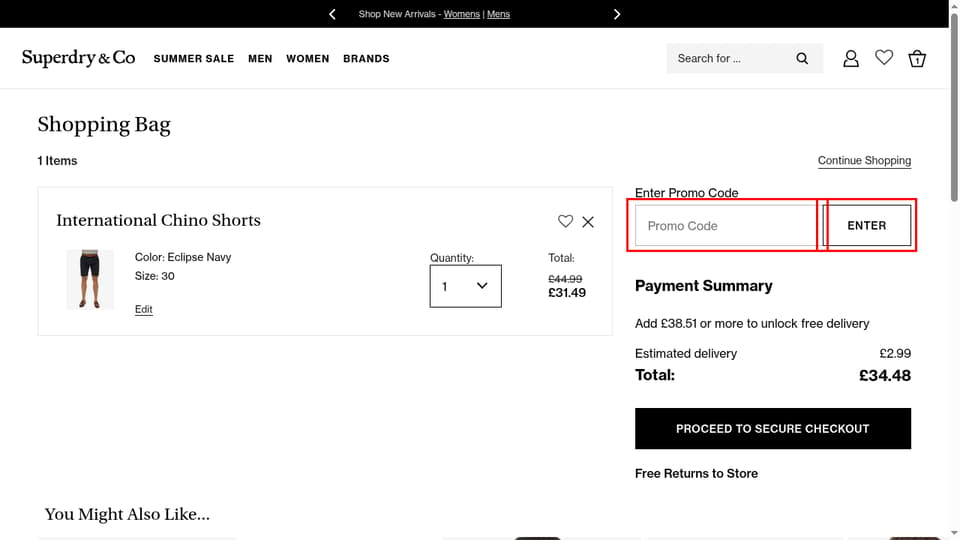
Task: Go to Superdry & Co homepage logo
Action: click(x=78, y=58)
